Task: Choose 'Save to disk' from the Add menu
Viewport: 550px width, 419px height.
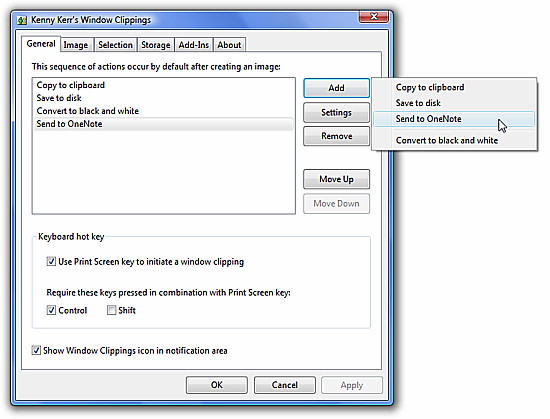Action: click(x=454, y=103)
